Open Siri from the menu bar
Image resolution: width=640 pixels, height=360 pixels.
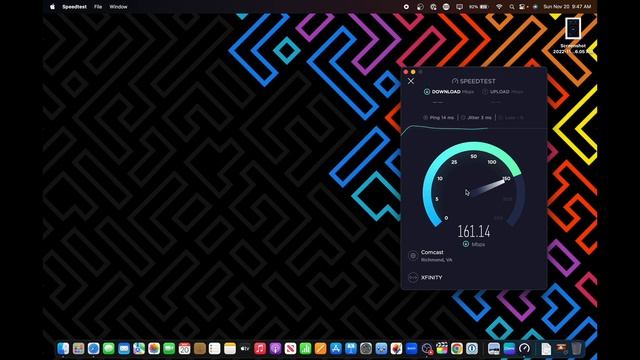click(535, 7)
